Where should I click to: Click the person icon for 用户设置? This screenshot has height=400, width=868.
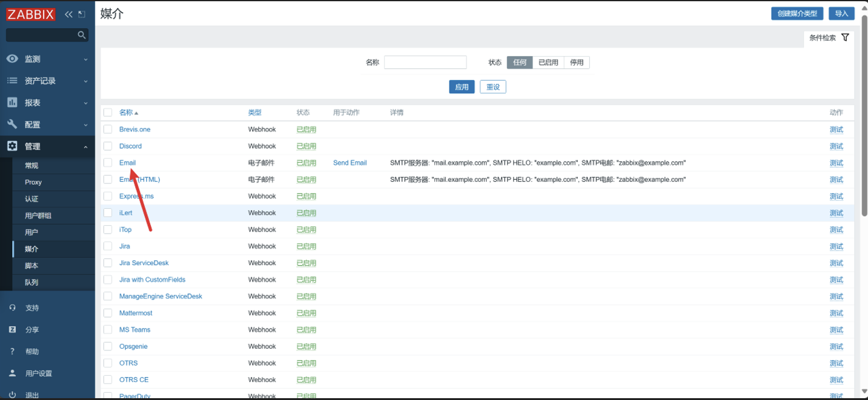[x=12, y=373]
